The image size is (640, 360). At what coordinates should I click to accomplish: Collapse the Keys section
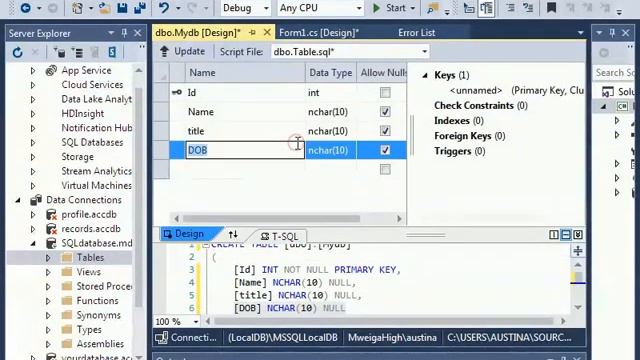[x=425, y=76]
